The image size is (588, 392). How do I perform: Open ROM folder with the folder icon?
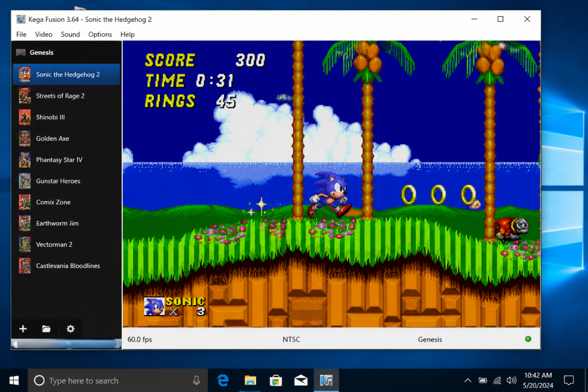pos(46,329)
